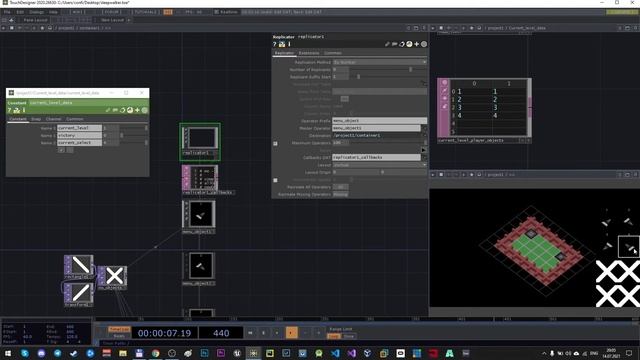This screenshot has height=360, width=640.
Task: Open operator help in Replicator parameter panel
Action: [x=275, y=44]
